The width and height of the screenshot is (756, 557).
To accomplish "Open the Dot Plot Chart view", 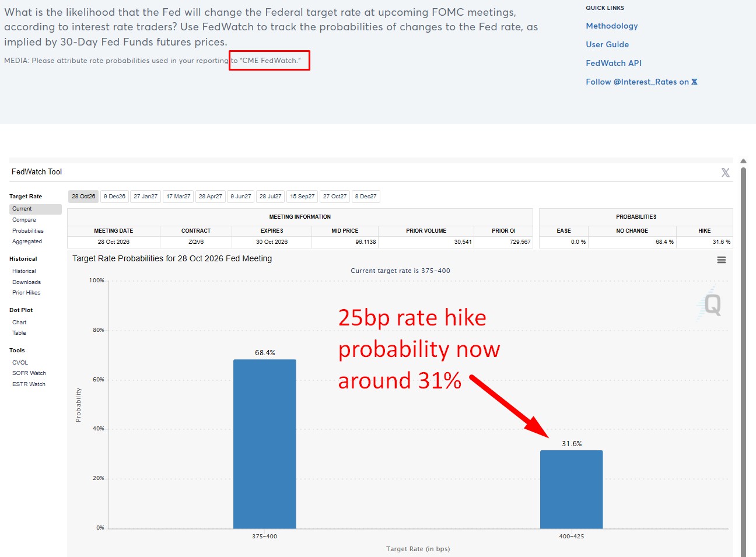I will [19, 323].
